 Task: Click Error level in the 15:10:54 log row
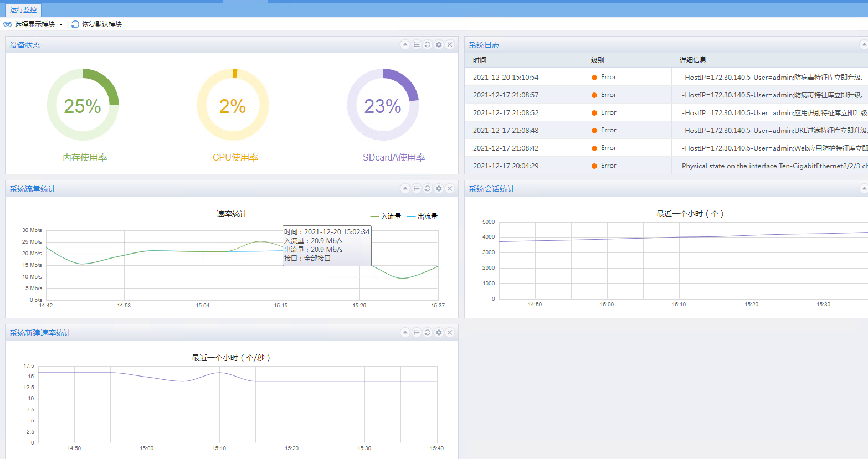click(x=604, y=78)
